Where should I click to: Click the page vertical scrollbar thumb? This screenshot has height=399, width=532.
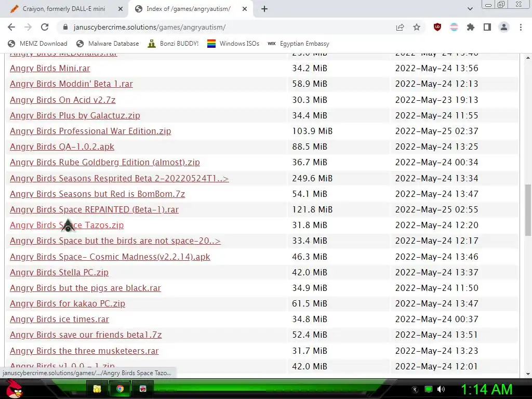(528, 210)
